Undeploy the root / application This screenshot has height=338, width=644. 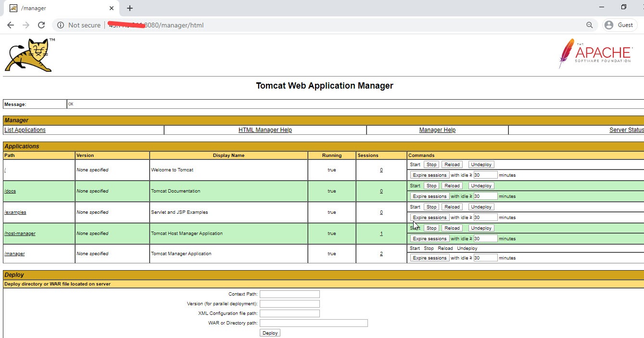point(481,165)
